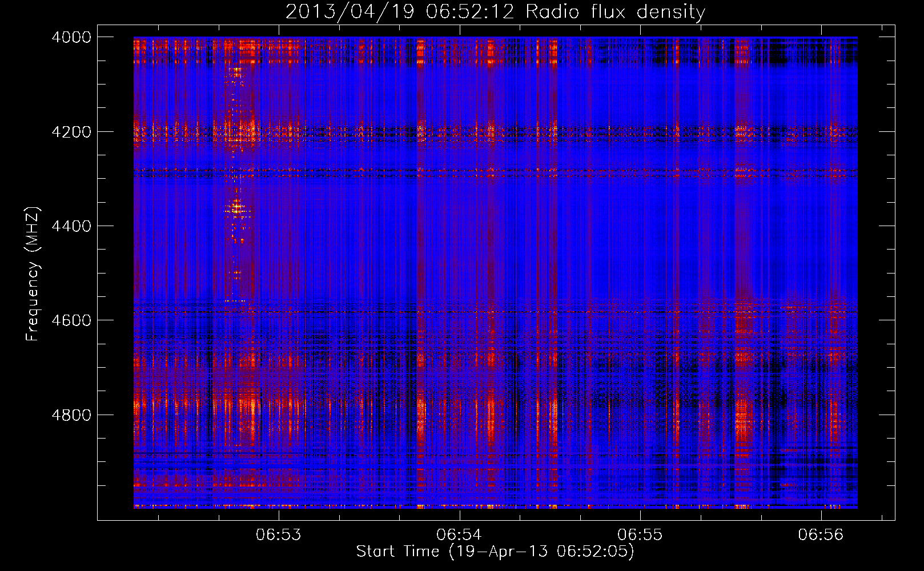The width and height of the screenshot is (924, 571).
Task: Click the "Frequency (MHZ)" axis label
Action: [33, 274]
